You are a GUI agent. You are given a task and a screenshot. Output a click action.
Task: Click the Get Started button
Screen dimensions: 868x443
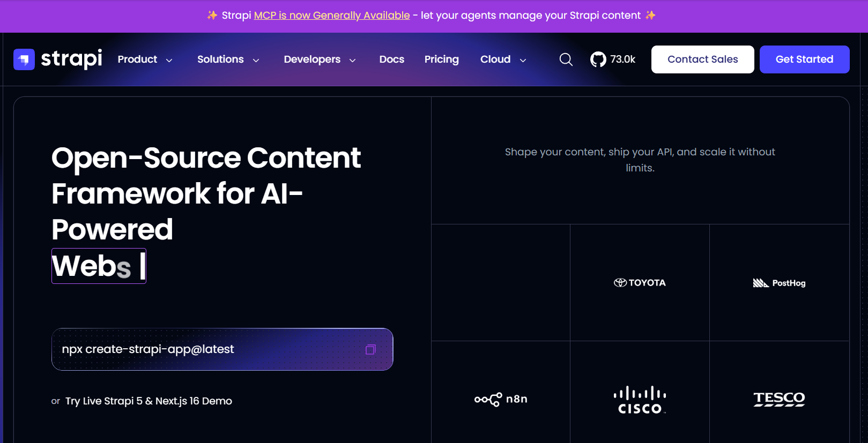tap(805, 59)
